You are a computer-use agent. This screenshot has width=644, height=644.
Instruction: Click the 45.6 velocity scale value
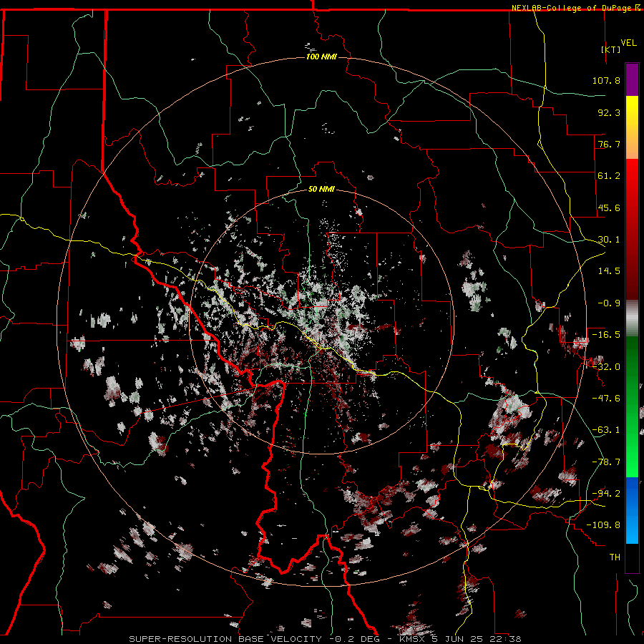tap(609, 208)
